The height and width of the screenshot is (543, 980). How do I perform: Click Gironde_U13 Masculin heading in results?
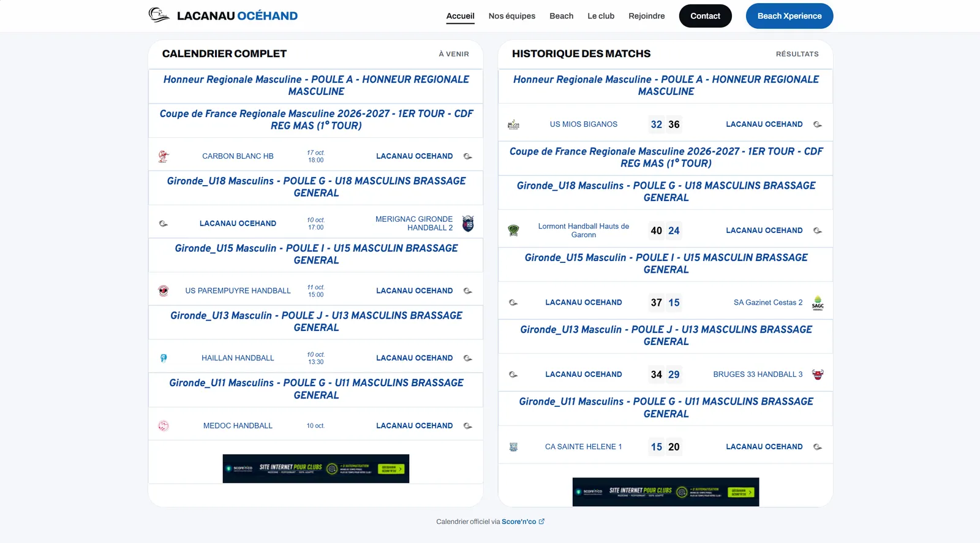666,336
